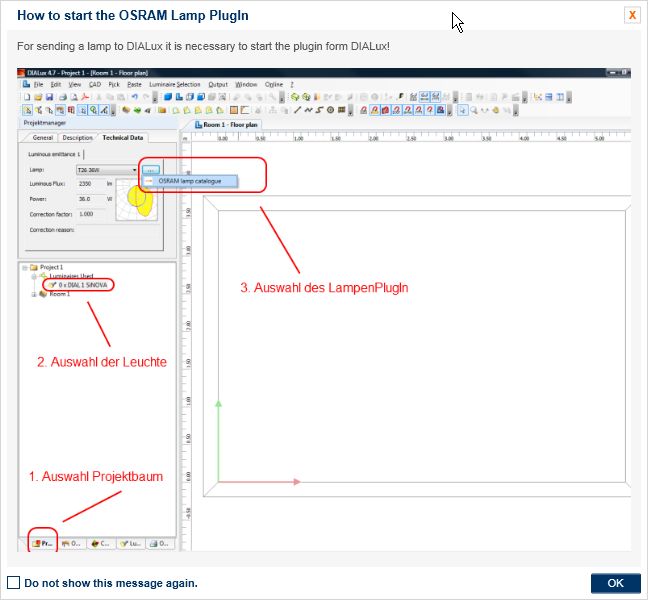Click the blue 3D cube view icon
Viewport: 648px width, 600px height.
pyautogui.click(x=168, y=97)
